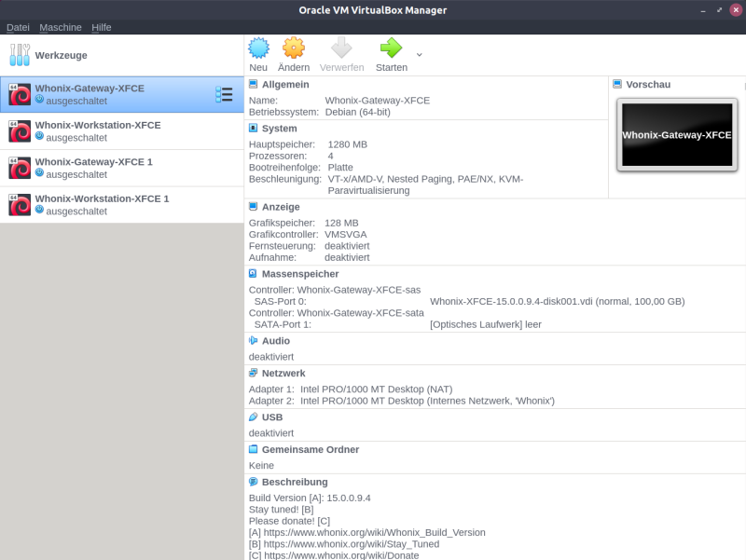Open the list menu on Whonix-Gateway-XFCE entry
Viewport: 746px width, 560px height.
click(225, 94)
